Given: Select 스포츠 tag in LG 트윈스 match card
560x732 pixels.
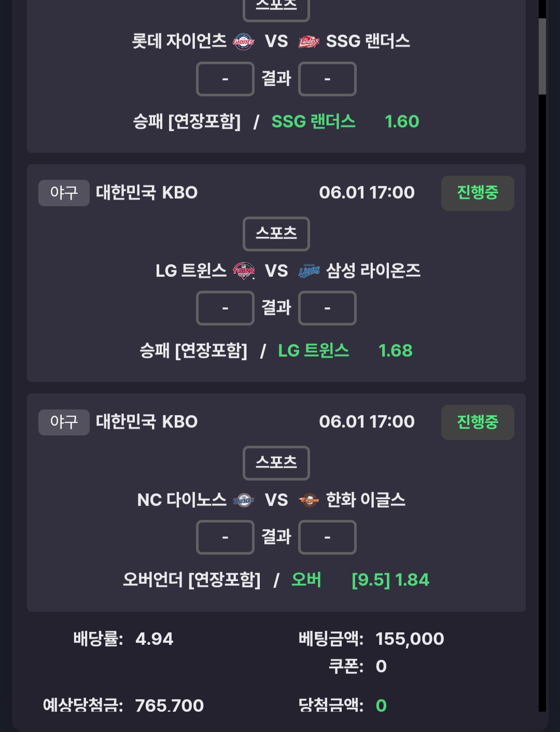Looking at the screenshot, I should click(x=276, y=233).
